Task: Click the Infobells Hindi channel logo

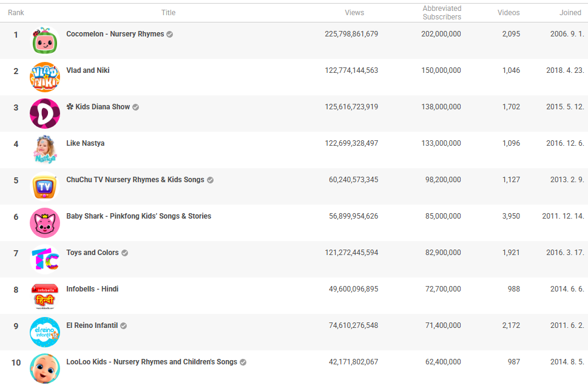Action: tap(45, 295)
